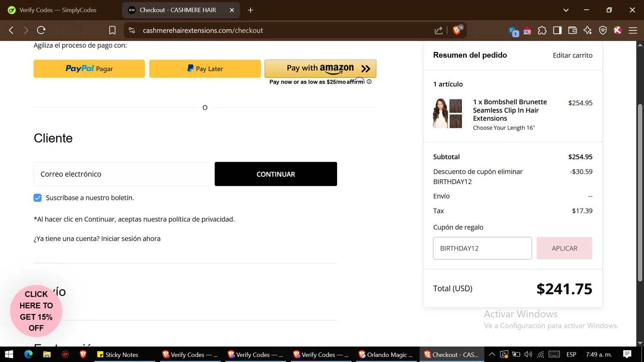Switch to Verify Codes — SimplyCodes tab
The width and height of the screenshot is (644, 362).
(x=58, y=10)
